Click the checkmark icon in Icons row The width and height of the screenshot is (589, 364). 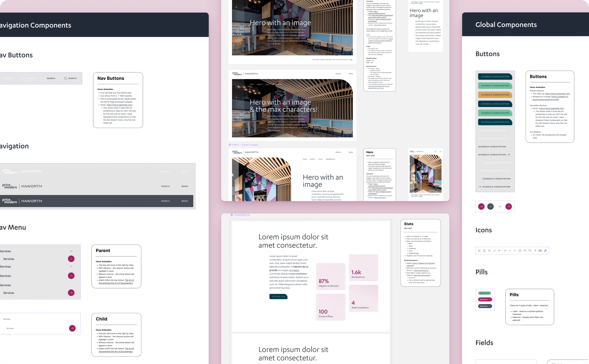pyautogui.click(x=494, y=251)
